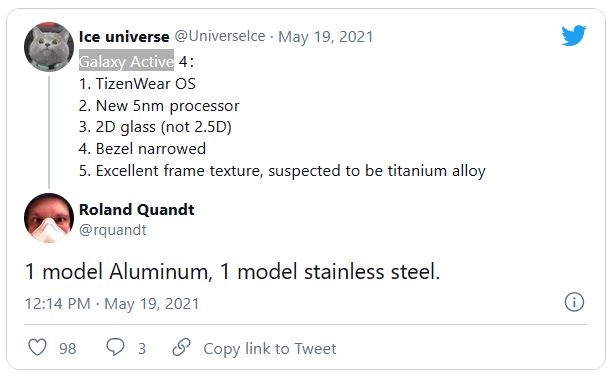Like the tweet with the heart icon

38,347
